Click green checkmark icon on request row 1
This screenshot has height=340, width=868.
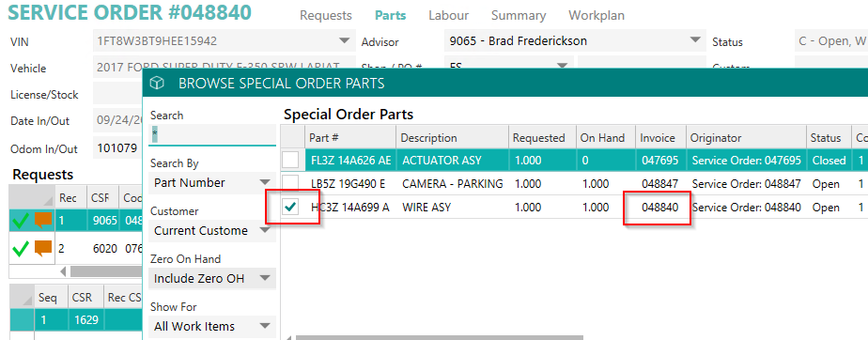[21, 222]
